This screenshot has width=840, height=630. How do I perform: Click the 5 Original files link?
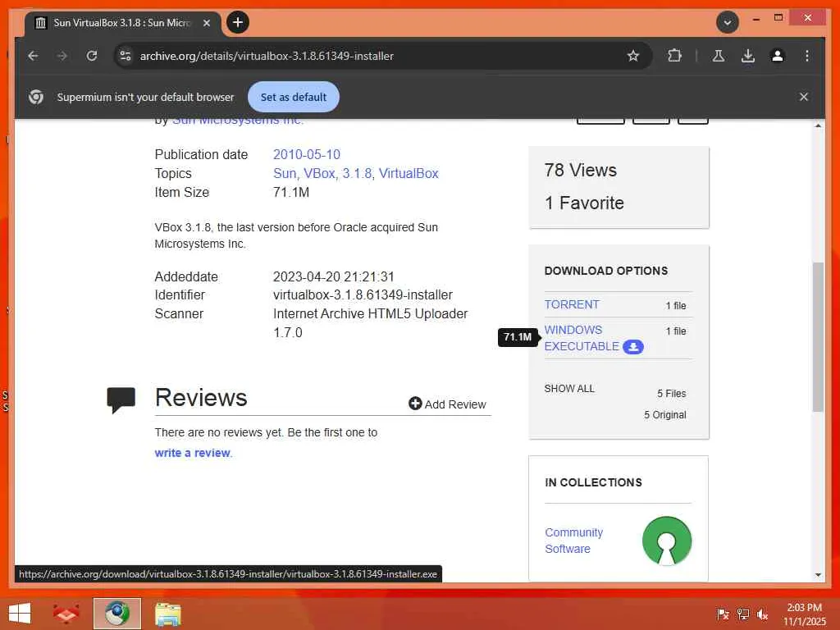664,414
